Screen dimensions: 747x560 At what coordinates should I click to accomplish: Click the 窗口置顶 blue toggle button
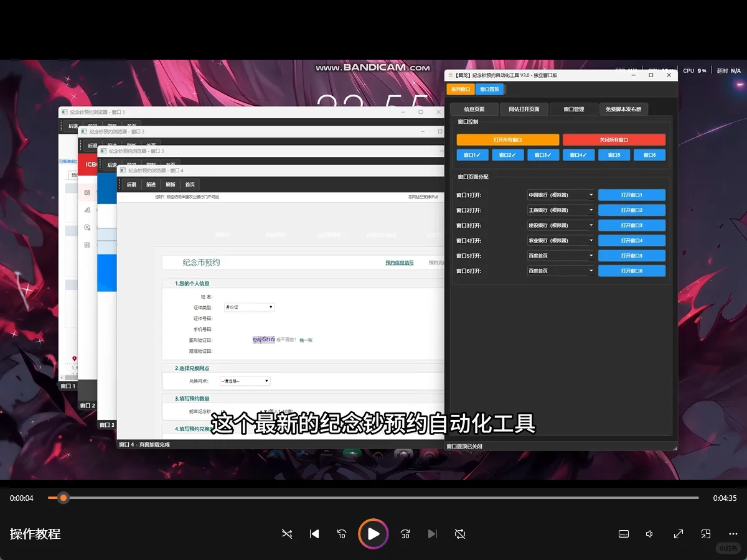[x=489, y=90]
